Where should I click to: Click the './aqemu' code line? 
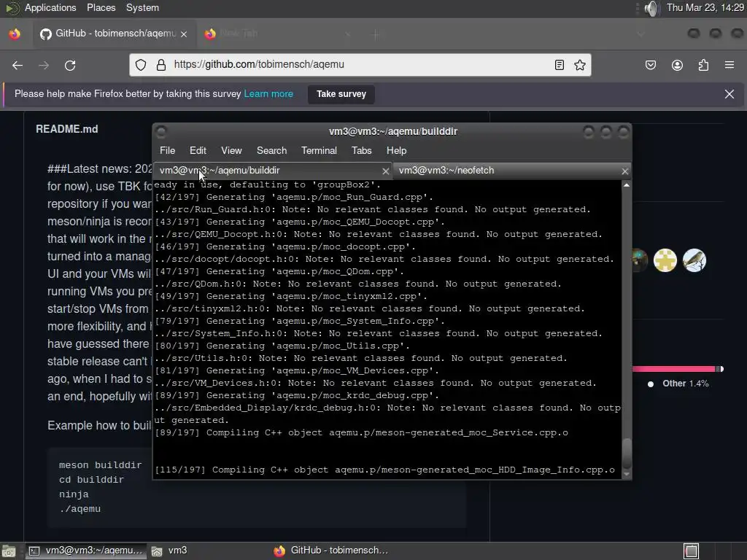coord(80,509)
